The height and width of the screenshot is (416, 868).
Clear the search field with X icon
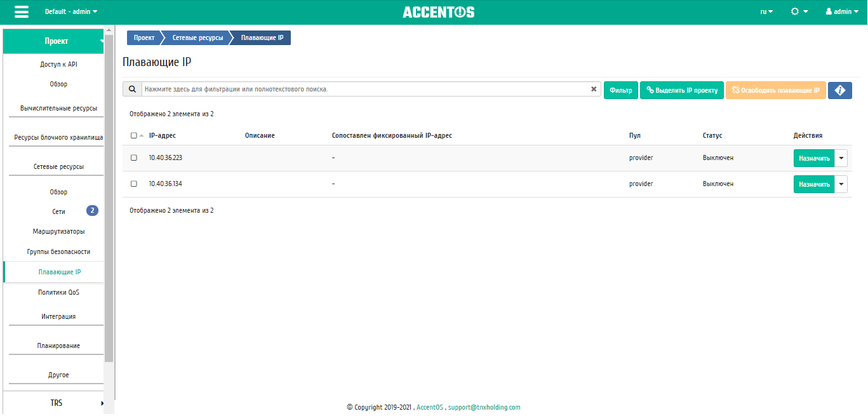pyautogui.click(x=594, y=90)
